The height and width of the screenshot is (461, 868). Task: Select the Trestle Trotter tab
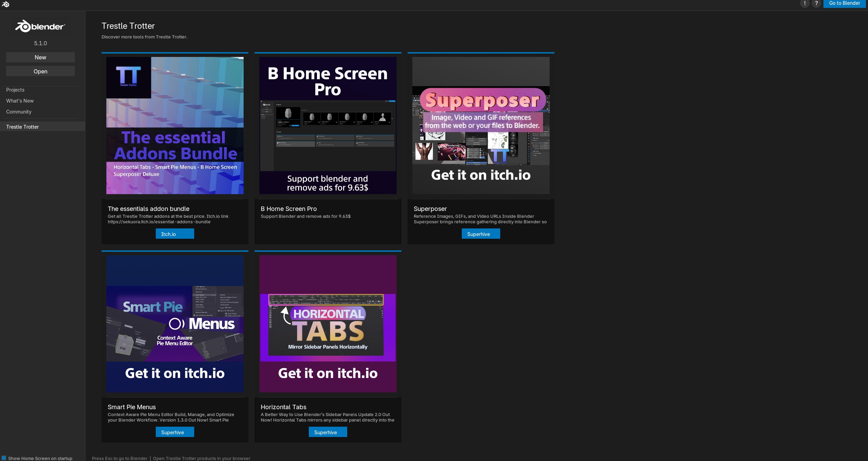(22, 127)
